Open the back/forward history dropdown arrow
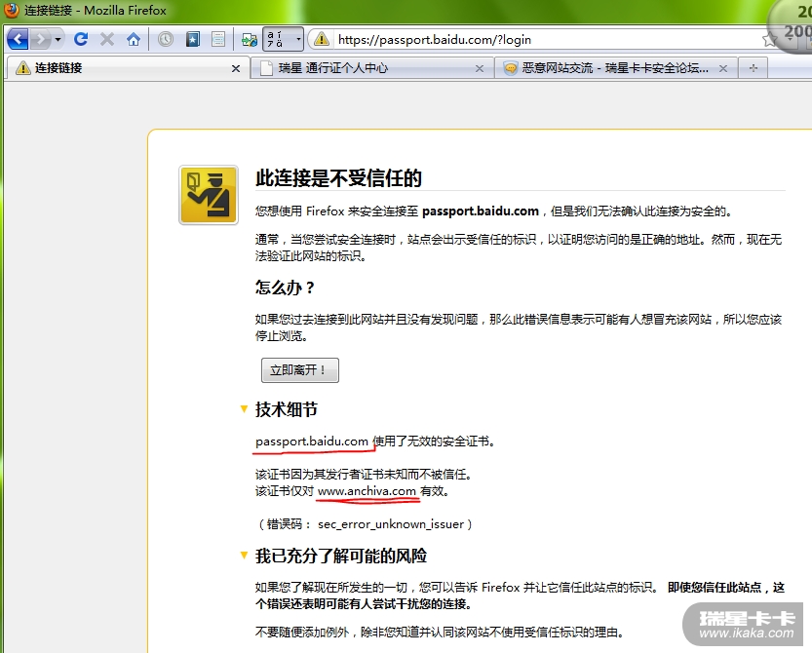Screen dimensions: 812x653 point(58,39)
